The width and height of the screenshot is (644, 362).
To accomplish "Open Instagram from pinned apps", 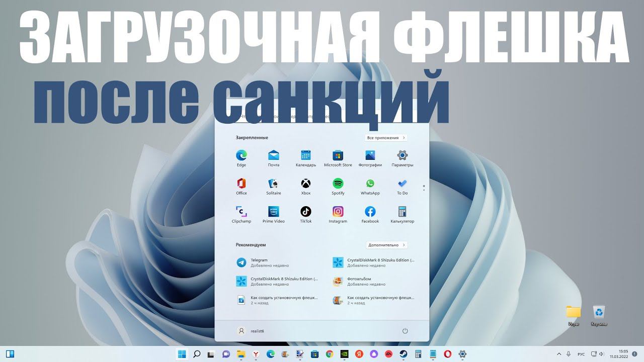I will pyautogui.click(x=338, y=214).
